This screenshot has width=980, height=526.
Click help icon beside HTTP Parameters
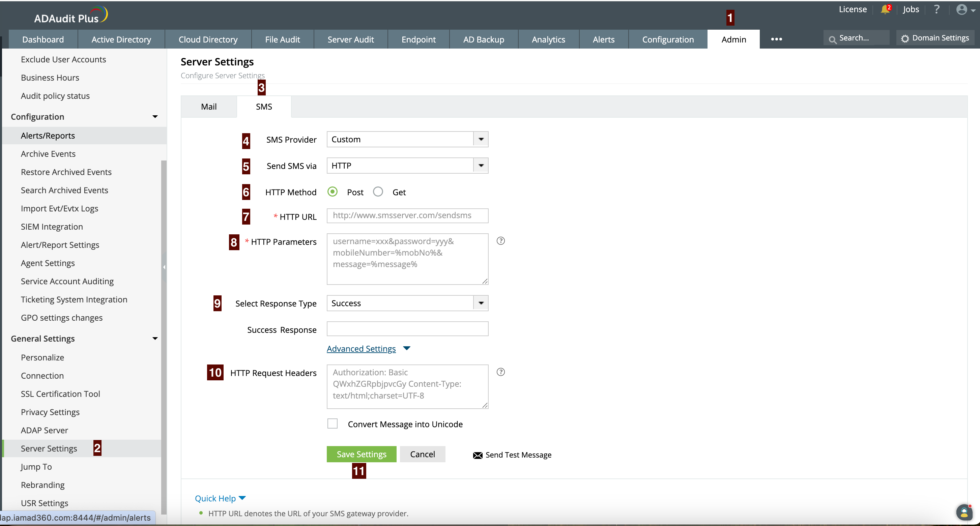(x=501, y=241)
